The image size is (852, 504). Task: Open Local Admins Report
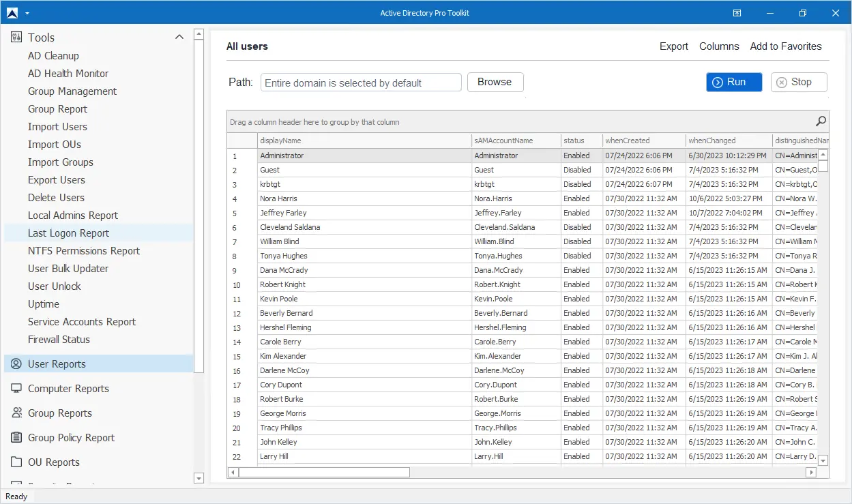coord(73,216)
